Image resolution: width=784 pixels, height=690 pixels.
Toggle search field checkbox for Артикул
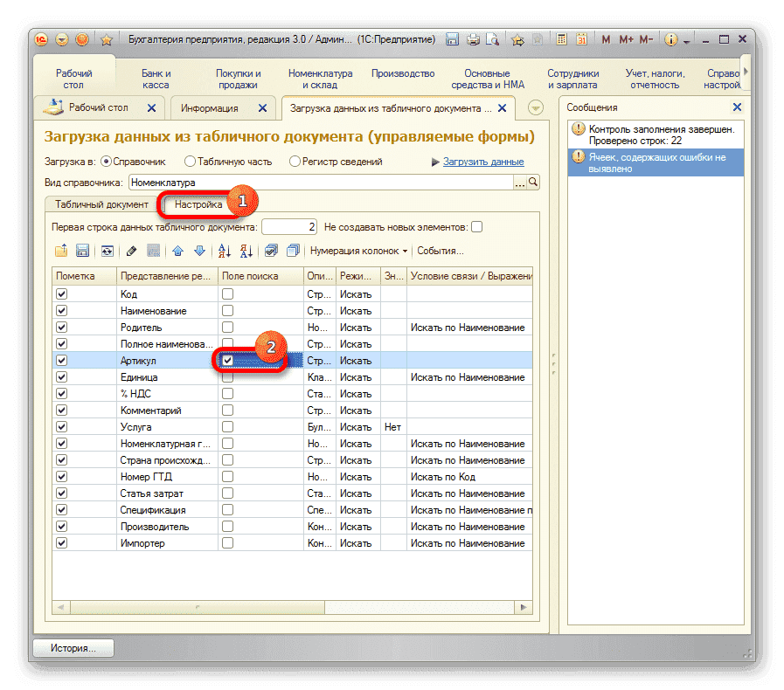click(x=227, y=361)
